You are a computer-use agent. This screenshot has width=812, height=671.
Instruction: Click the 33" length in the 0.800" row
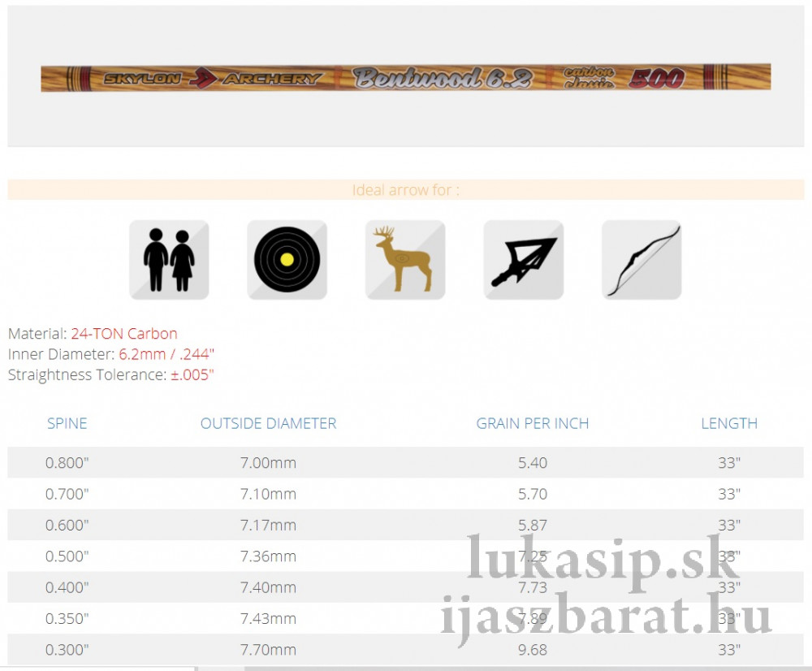[729, 463]
